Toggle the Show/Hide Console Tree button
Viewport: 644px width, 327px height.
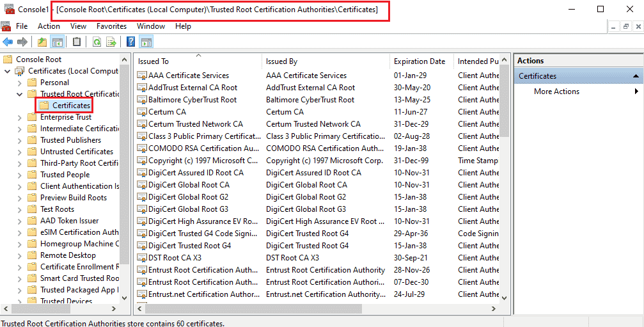point(57,42)
